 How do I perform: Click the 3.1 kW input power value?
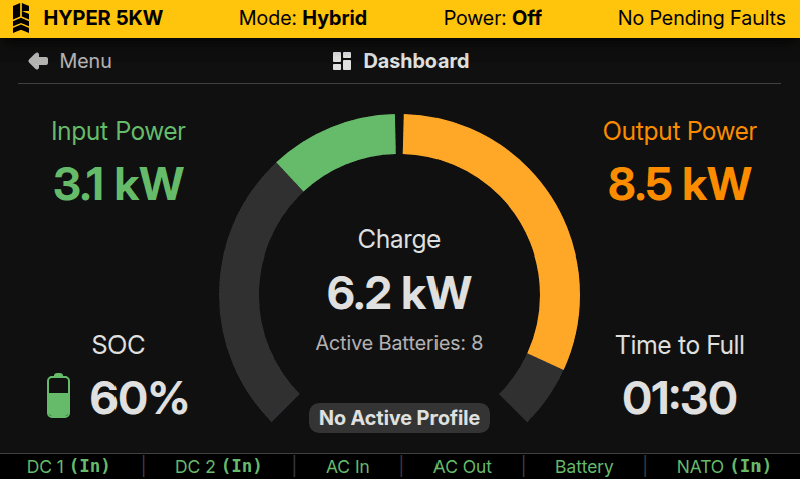pyautogui.click(x=118, y=184)
